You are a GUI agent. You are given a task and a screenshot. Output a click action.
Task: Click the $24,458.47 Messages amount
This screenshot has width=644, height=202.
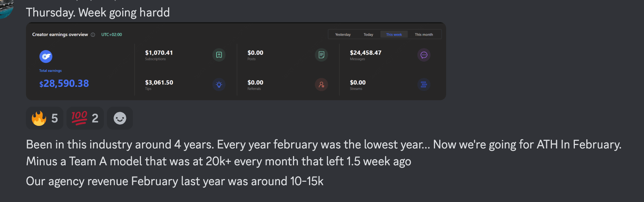coord(366,53)
